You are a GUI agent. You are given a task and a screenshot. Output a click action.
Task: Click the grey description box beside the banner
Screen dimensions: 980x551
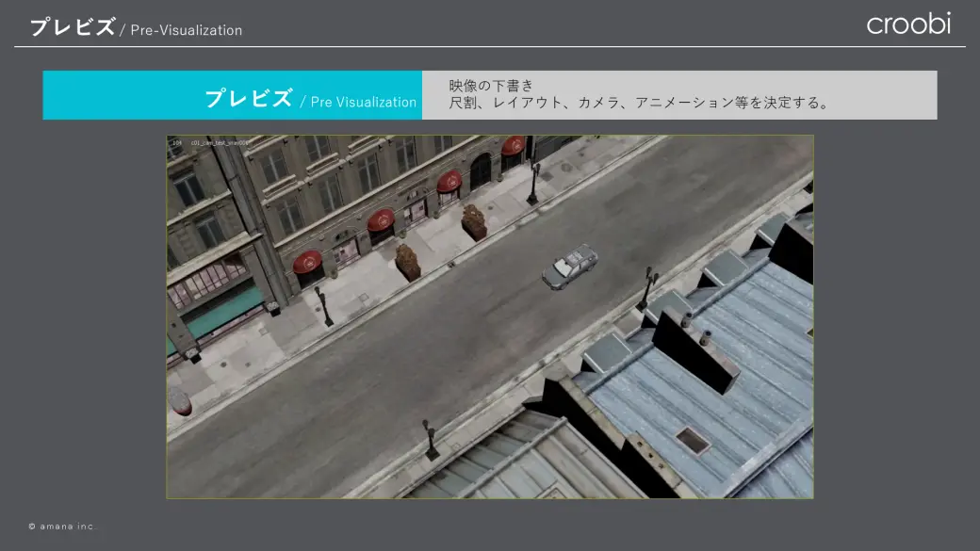[679, 95]
